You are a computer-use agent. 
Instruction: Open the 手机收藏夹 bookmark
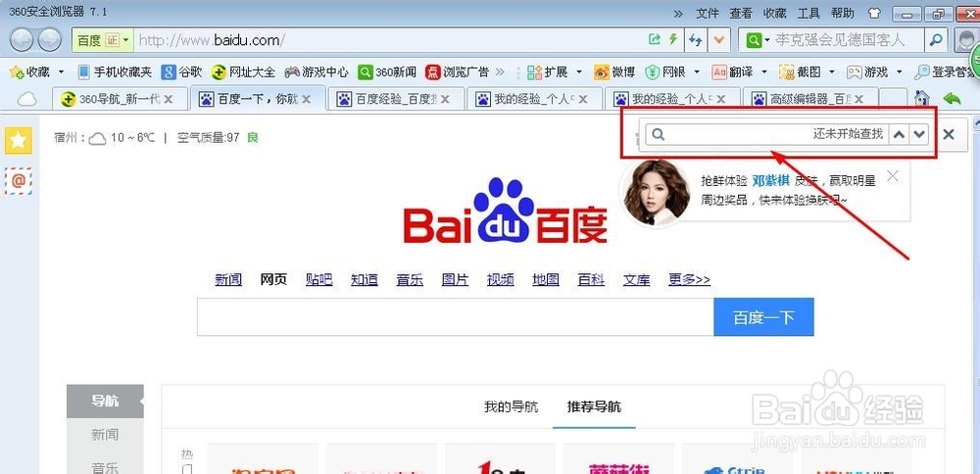(115, 72)
